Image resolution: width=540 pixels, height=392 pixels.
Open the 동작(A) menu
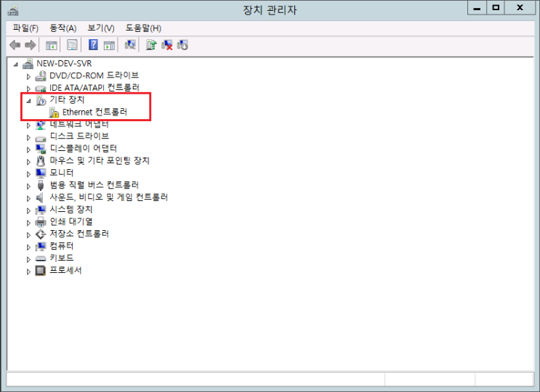coord(63,28)
